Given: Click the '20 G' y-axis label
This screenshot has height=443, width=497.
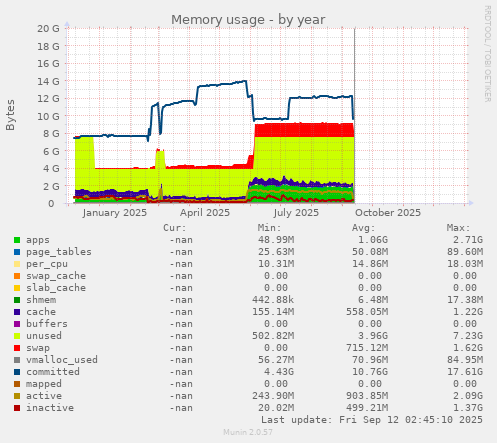Looking at the screenshot, I should pos(48,29).
